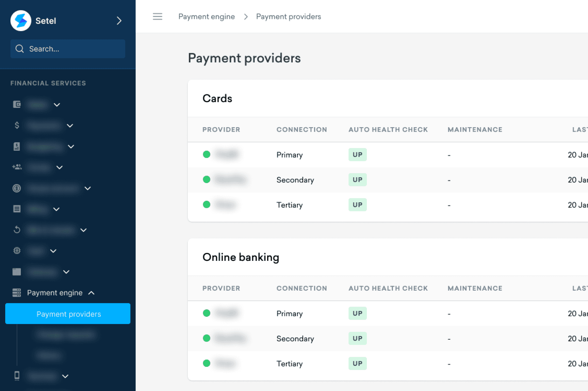This screenshot has height=391, width=588.
Task: Click the green status dot in Cards Primary row
Action: coord(206,154)
